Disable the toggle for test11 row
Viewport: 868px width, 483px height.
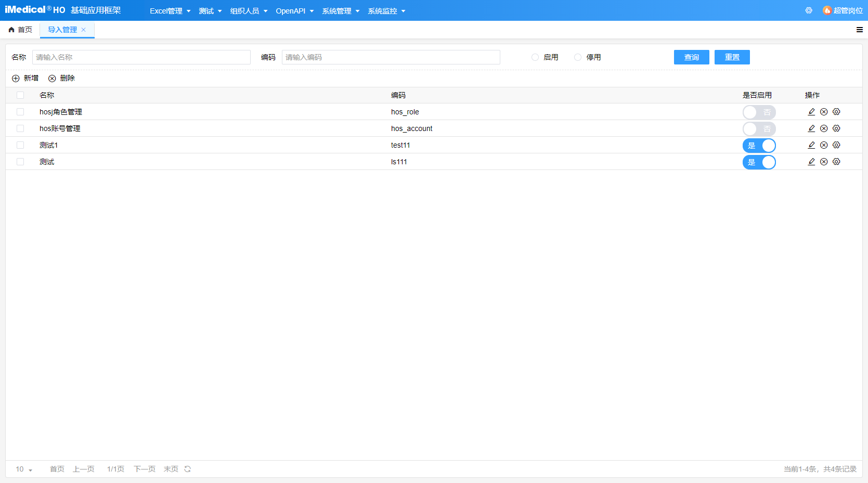point(759,146)
